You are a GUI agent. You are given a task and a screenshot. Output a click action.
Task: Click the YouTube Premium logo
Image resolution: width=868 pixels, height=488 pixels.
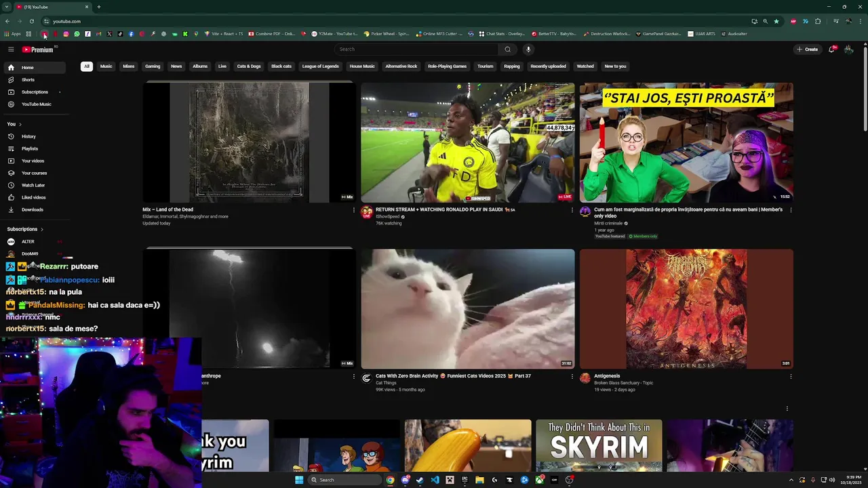pos(37,49)
